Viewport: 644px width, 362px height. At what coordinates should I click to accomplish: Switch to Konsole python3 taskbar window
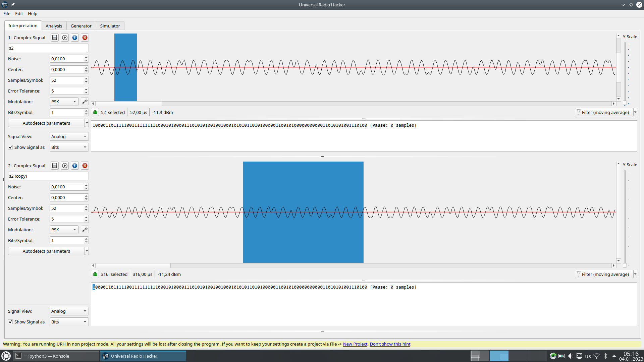click(x=56, y=356)
